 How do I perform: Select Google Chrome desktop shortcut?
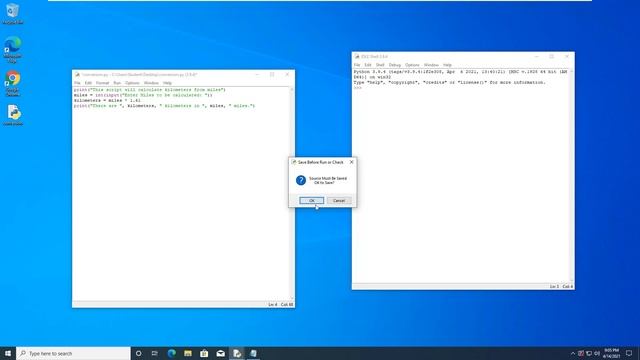[13, 84]
